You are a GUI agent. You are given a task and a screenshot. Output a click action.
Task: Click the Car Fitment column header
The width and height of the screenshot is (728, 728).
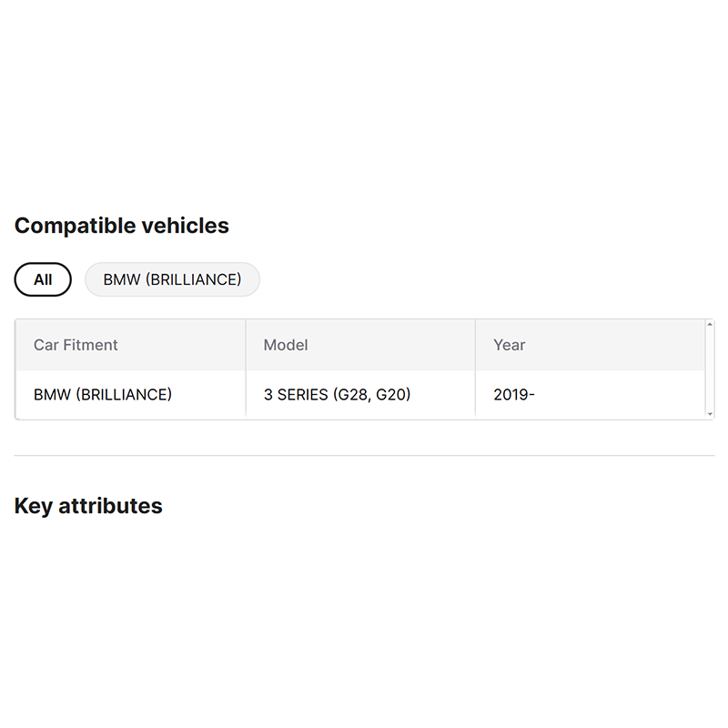(x=76, y=345)
